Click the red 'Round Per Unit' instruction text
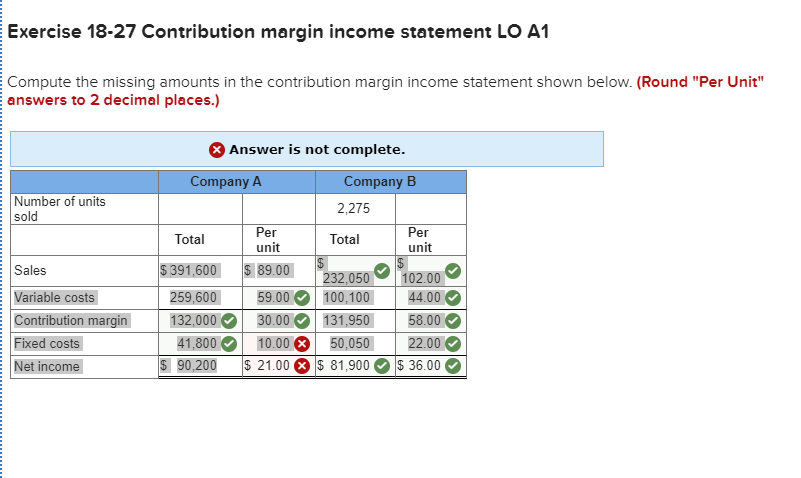Image resolution: width=801 pixels, height=478 pixels. [x=385, y=91]
